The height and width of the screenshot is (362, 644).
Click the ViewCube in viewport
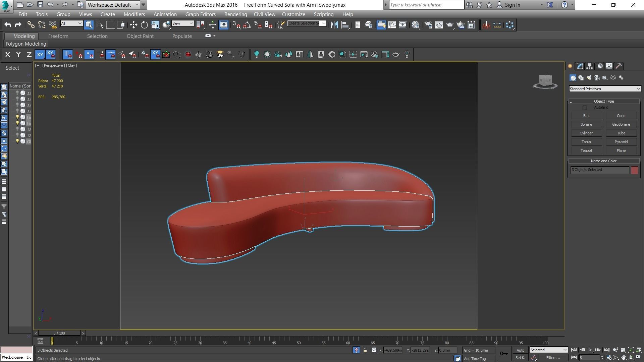[x=545, y=81]
